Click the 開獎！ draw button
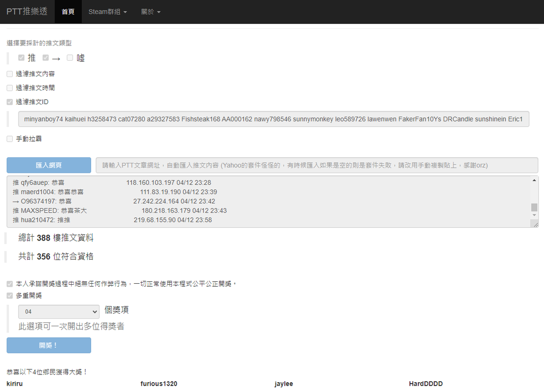Screen dimensions: 544x392 [49, 345]
